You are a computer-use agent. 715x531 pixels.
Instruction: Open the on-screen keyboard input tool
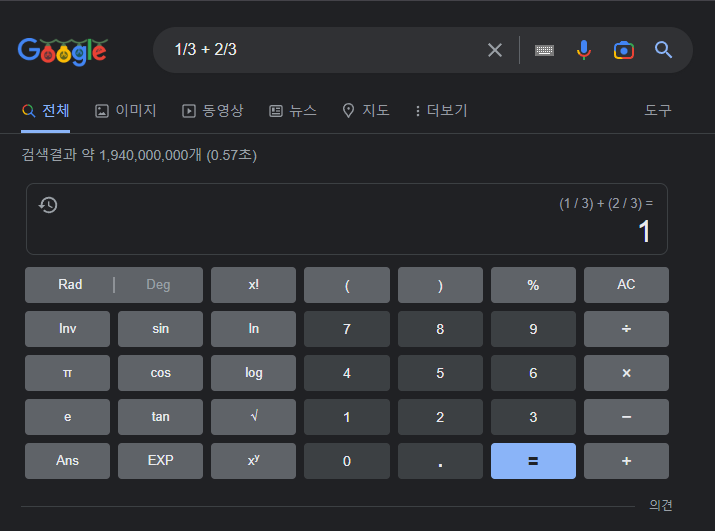click(544, 50)
